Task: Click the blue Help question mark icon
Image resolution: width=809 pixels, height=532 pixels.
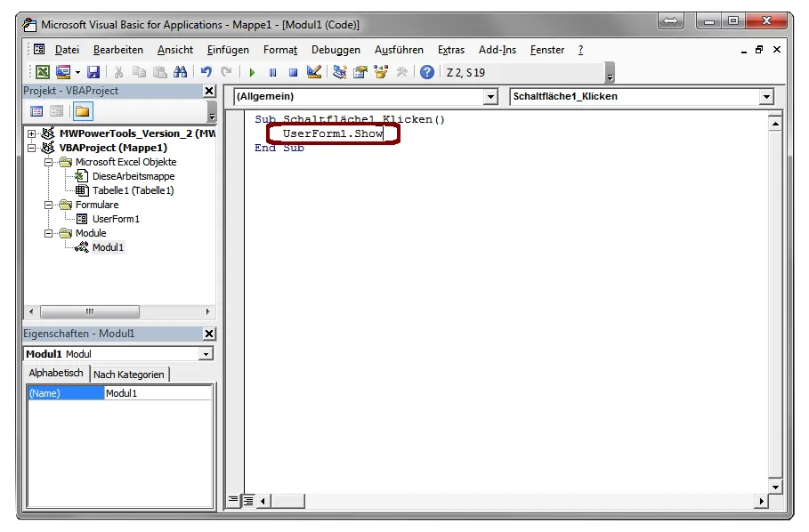Action: click(x=427, y=72)
